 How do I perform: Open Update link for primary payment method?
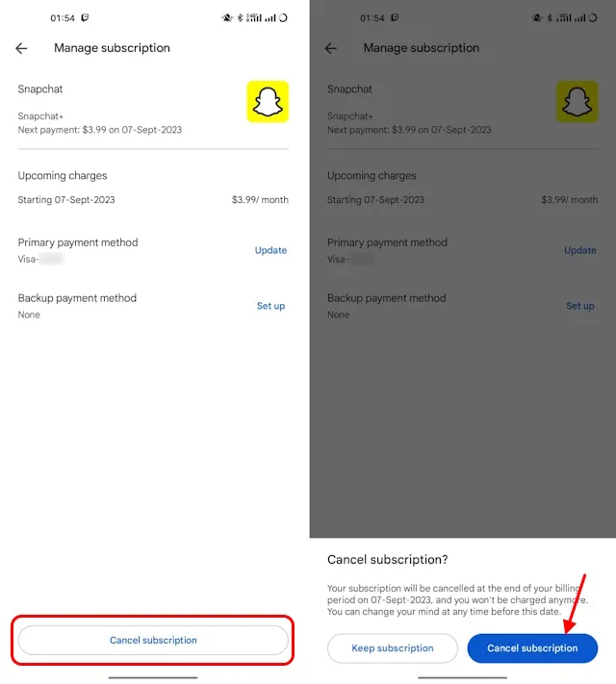[270, 250]
